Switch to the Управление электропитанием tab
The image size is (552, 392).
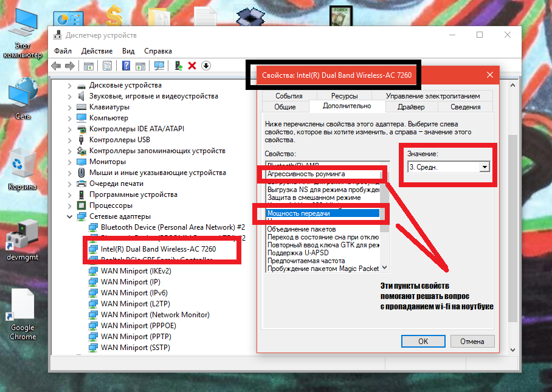[433, 95]
